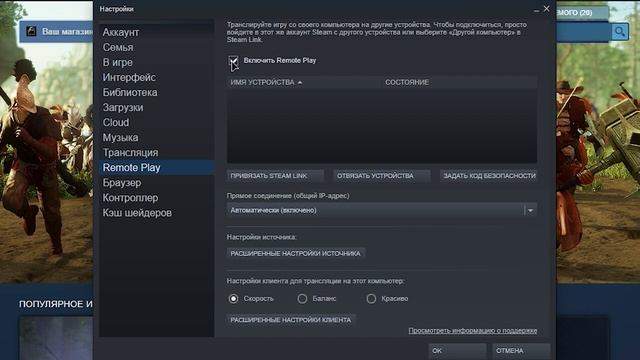Click the Ваш магазин profile icon

[31, 31]
